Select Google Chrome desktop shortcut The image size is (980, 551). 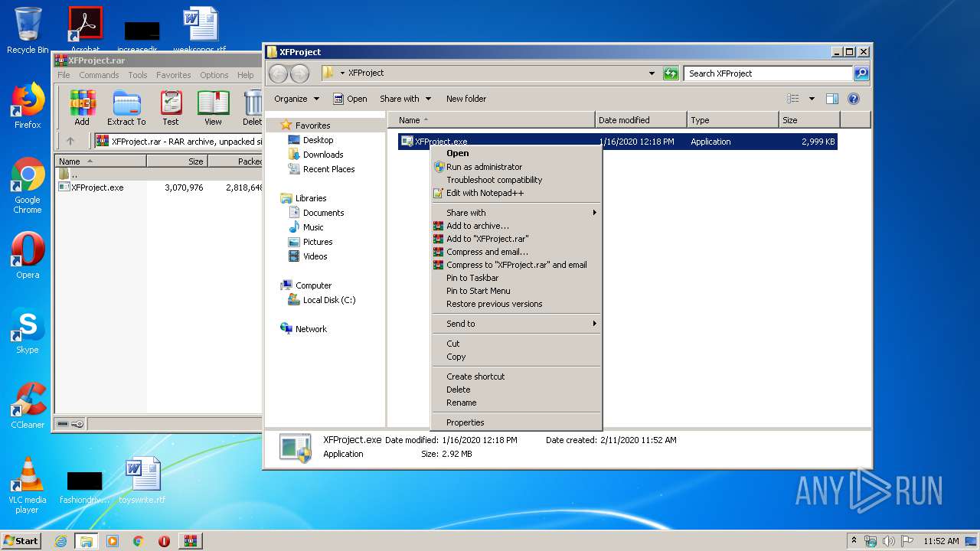pos(28,186)
